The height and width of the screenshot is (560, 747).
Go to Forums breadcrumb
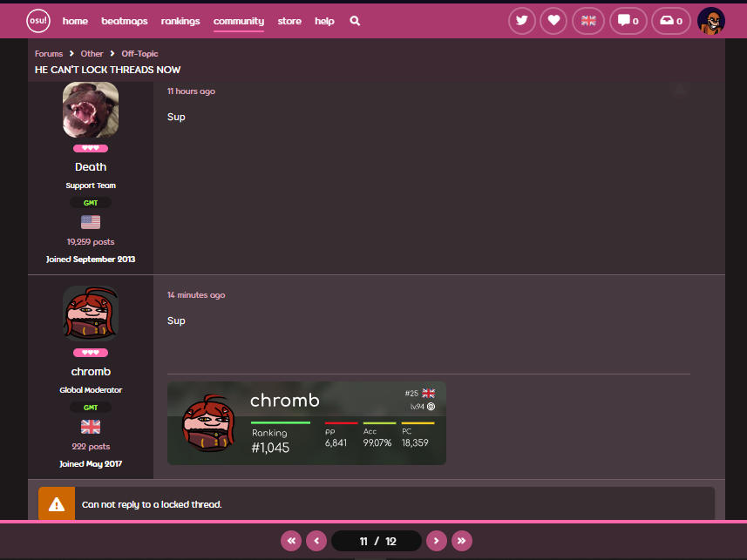(49, 54)
